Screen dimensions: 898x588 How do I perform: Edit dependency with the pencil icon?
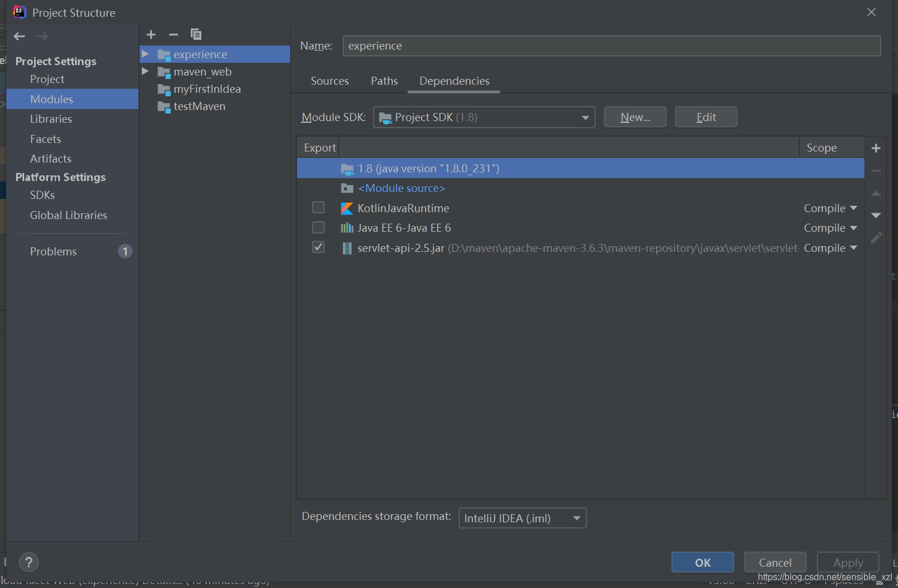pyautogui.click(x=876, y=238)
